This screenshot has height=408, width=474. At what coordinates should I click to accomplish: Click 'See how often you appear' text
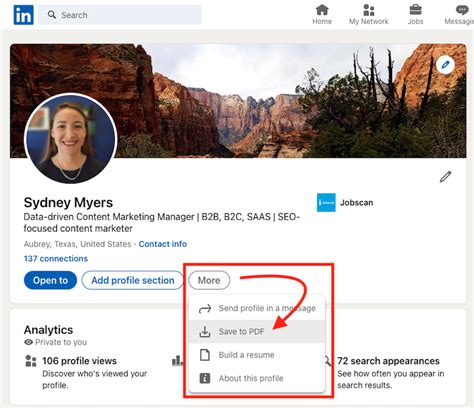391,379
